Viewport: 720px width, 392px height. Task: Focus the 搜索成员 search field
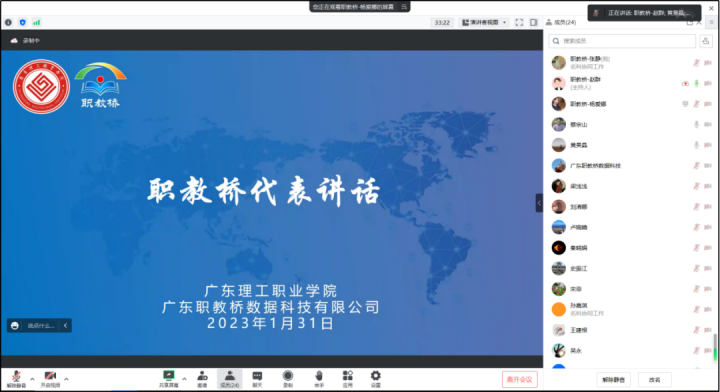click(x=622, y=41)
